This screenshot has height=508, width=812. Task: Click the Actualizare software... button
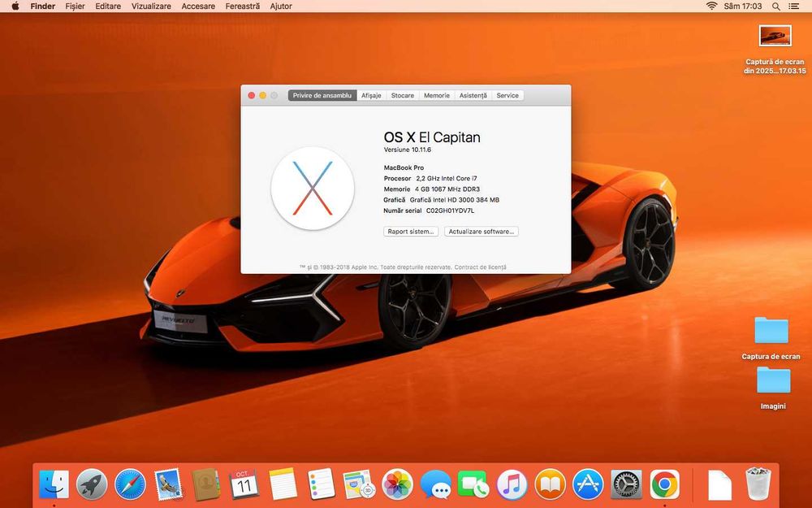tap(481, 232)
